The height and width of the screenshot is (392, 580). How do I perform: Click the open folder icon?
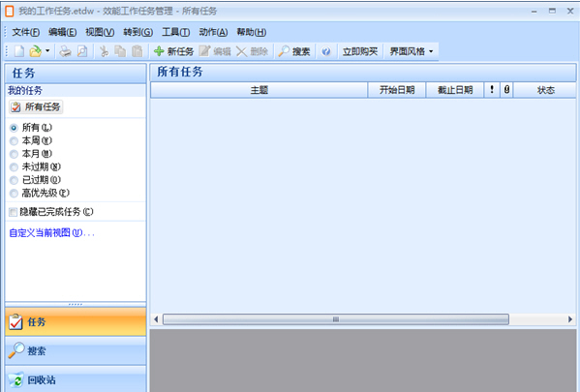[36, 51]
